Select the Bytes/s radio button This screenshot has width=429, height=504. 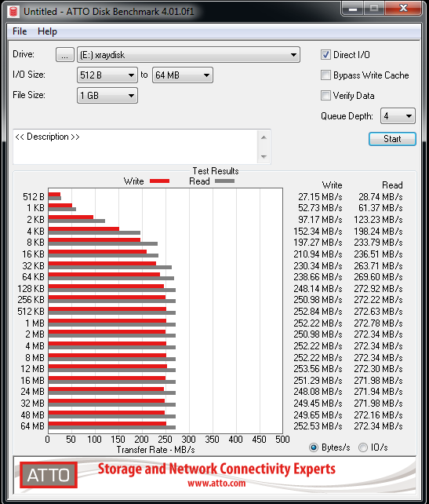[314, 447]
